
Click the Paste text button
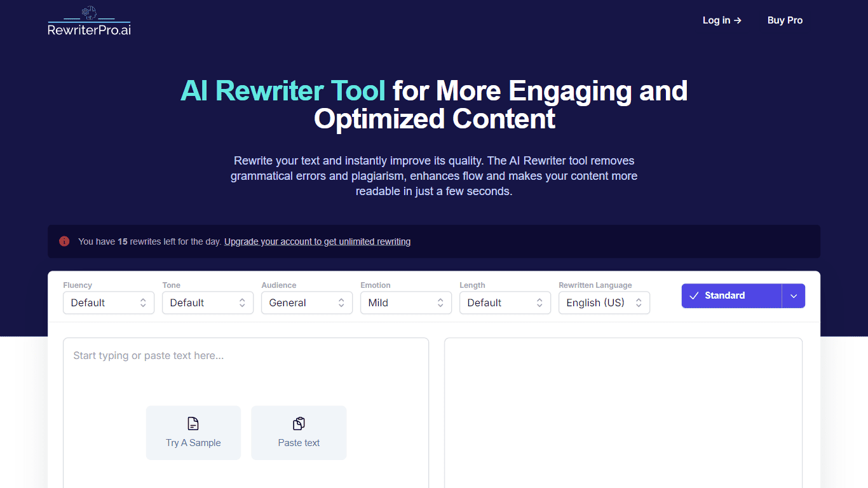(x=299, y=433)
